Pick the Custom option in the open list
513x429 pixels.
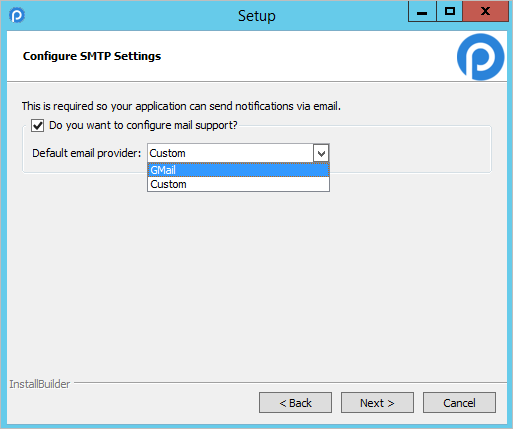[x=238, y=184]
